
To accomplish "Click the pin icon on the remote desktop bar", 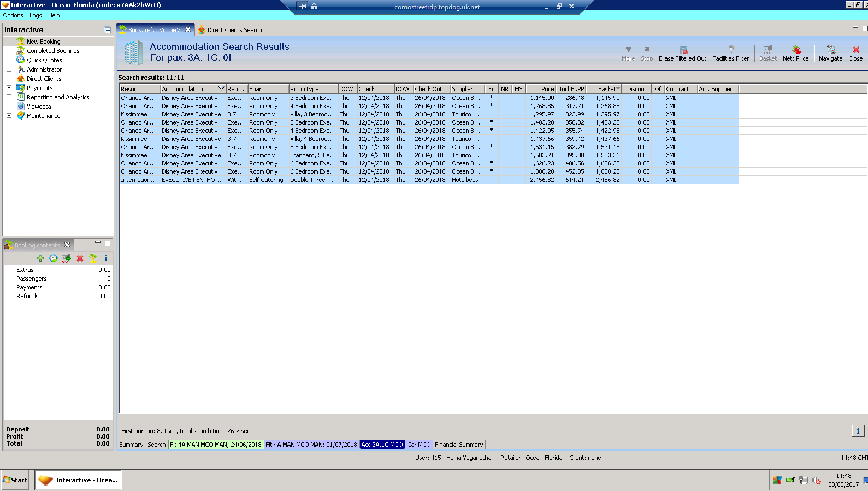I will [303, 7].
